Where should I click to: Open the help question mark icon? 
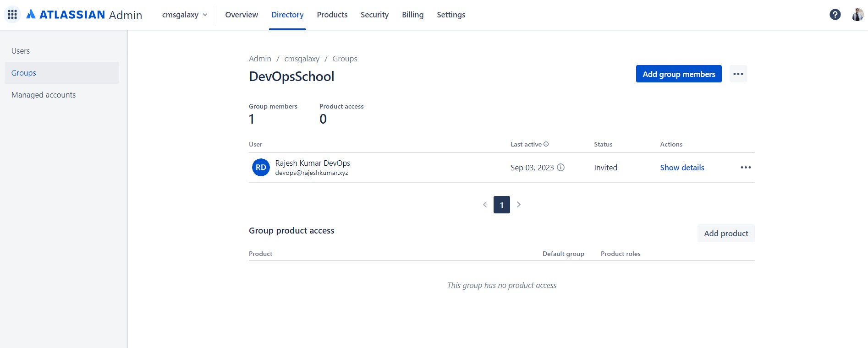pyautogui.click(x=835, y=15)
